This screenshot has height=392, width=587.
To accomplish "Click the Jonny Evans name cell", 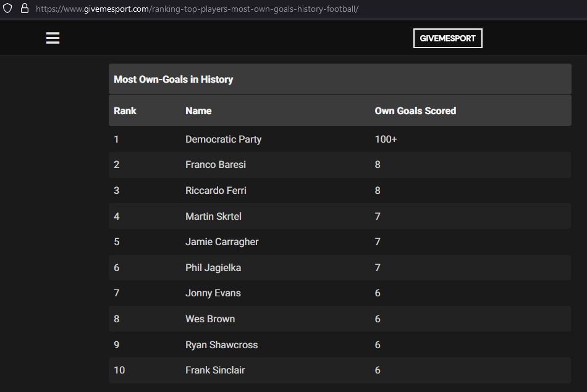I will (x=213, y=293).
